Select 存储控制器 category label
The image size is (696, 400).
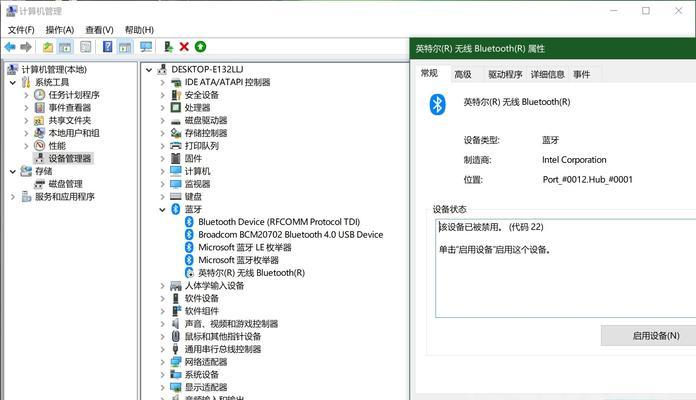(x=206, y=133)
